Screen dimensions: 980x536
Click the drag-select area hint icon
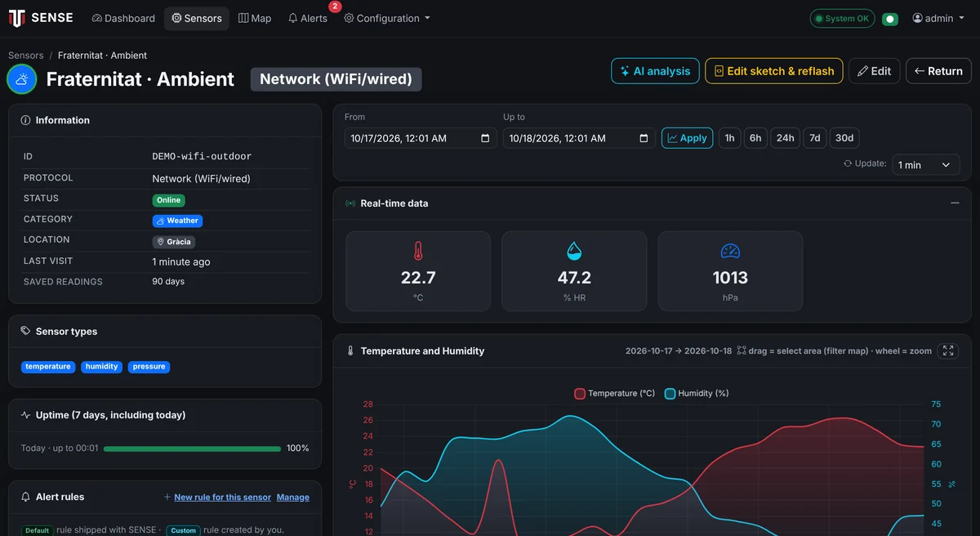click(742, 351)
